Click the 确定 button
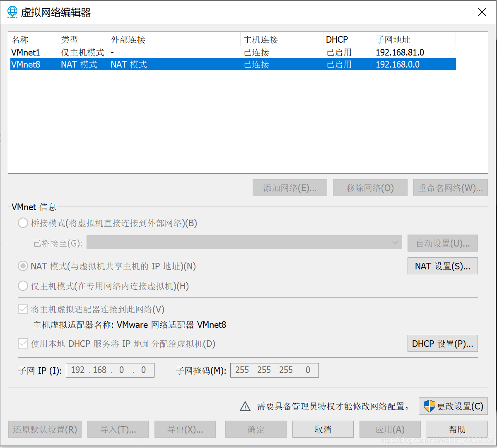The height and width of the screenshot is (448, 497). pos(256,429)
